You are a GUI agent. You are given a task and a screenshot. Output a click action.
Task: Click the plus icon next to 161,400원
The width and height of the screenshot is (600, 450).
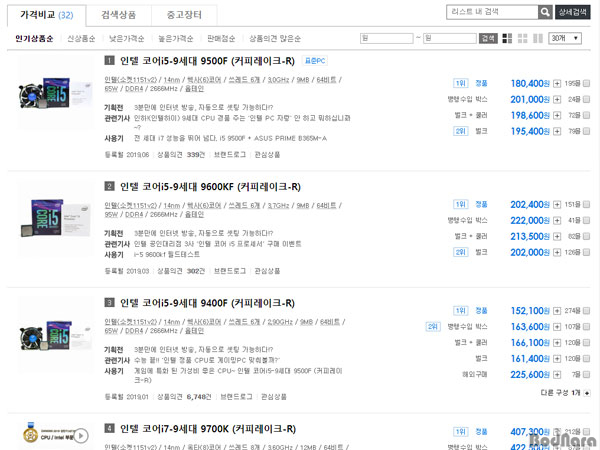pyautogui.click(x=557, y=359)
